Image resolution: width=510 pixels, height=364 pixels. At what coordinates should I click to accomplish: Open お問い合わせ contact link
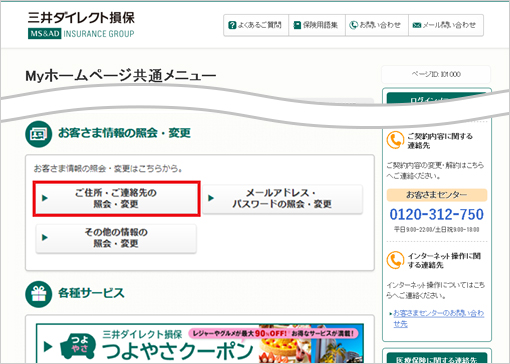tap(377, 25)
